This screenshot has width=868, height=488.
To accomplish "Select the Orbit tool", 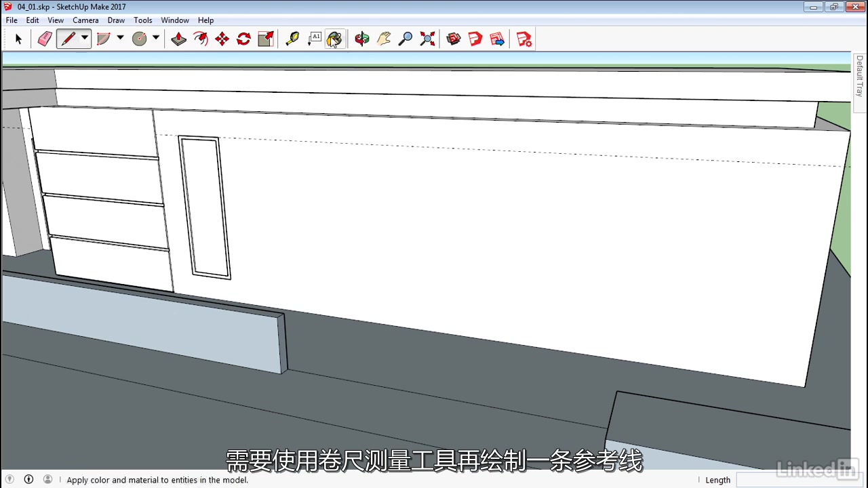I will 361,39.
